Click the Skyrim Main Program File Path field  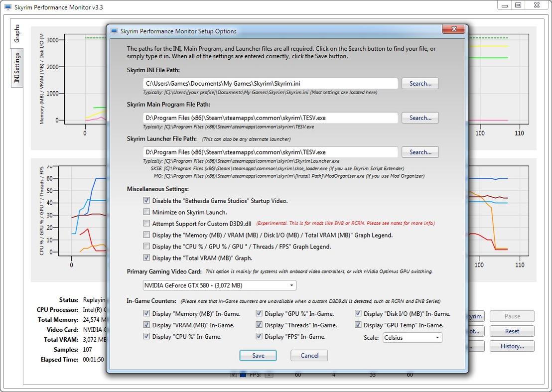click(x=271, y=118)
